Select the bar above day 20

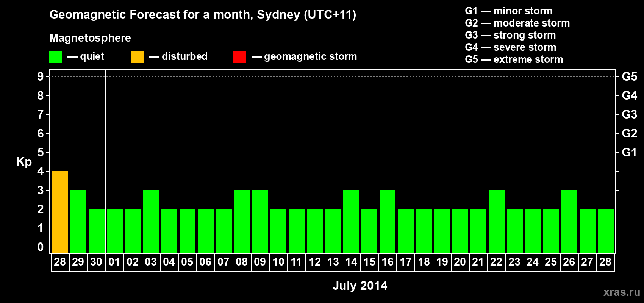coord(460,231)
